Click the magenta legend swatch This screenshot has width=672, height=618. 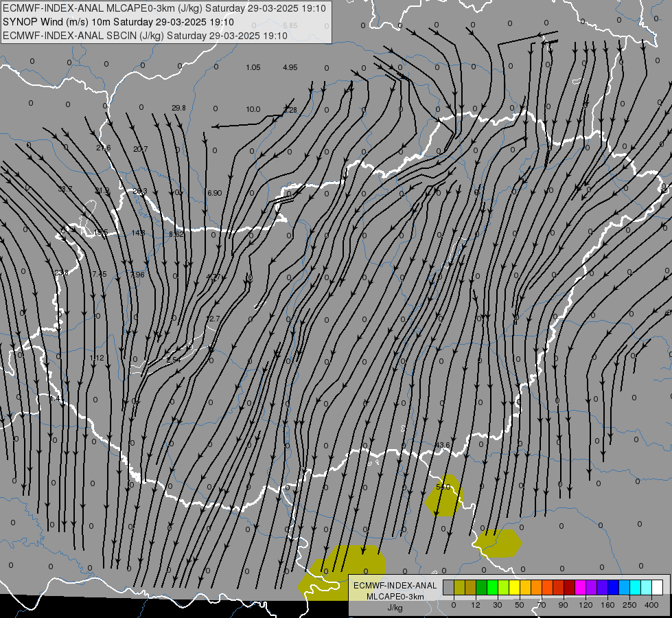580,587
